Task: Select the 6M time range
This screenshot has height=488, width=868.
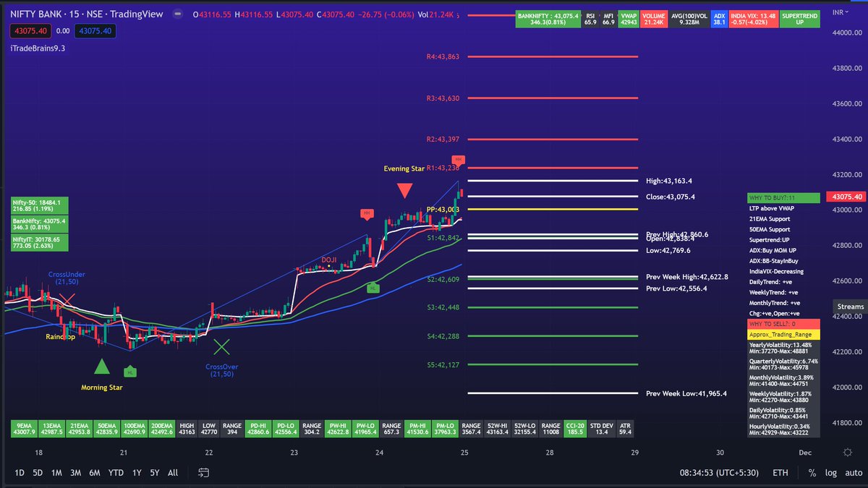Action: pos(95,473)
